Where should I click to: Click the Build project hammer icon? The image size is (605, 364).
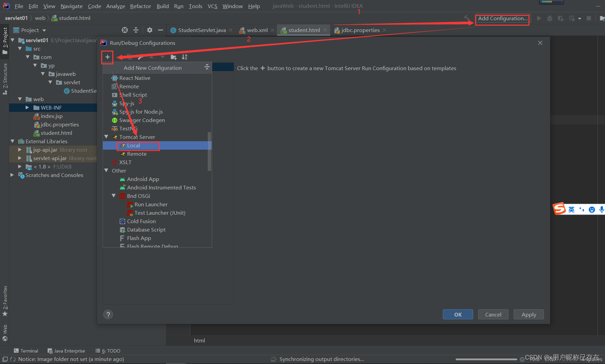pos(467,18)
